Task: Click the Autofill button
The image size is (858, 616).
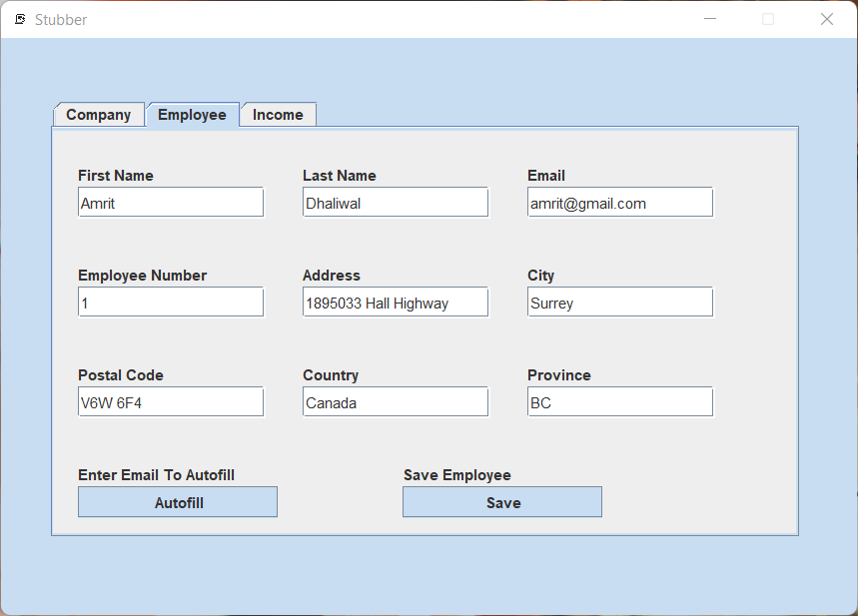Action: [178, 502]
